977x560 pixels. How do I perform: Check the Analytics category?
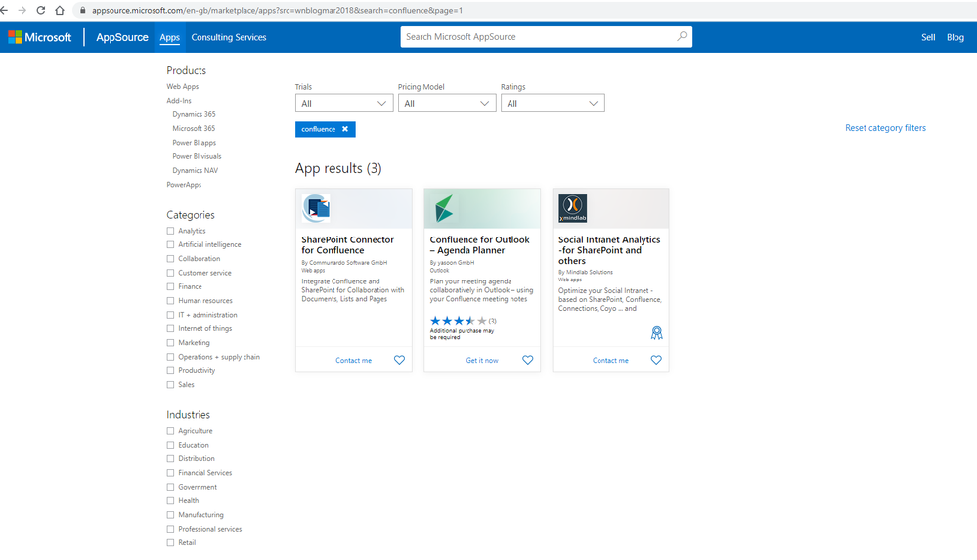(x=170, y=231)
